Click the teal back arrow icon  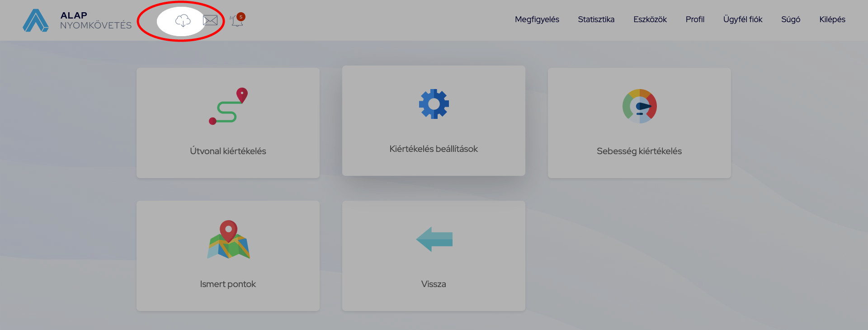(434, 239)
